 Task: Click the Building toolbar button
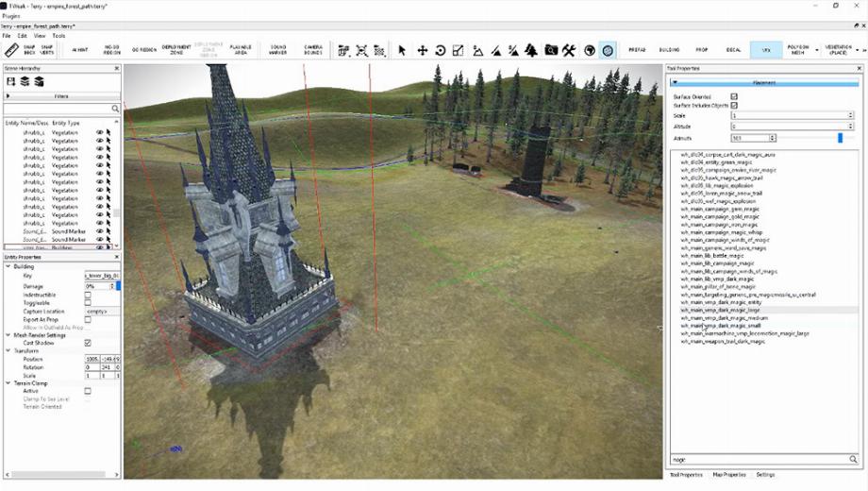pyautogui.click(x=669, y=50)
